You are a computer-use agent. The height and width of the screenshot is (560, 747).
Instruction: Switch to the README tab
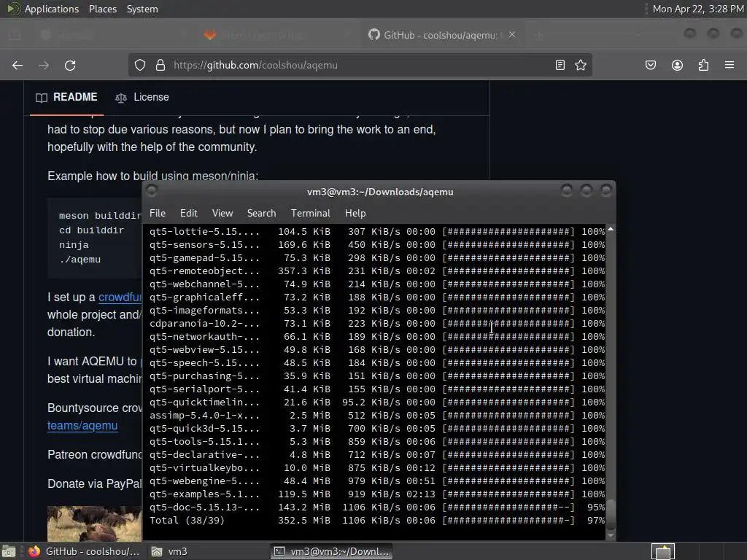pyautogui.click(x=66, y=97)
